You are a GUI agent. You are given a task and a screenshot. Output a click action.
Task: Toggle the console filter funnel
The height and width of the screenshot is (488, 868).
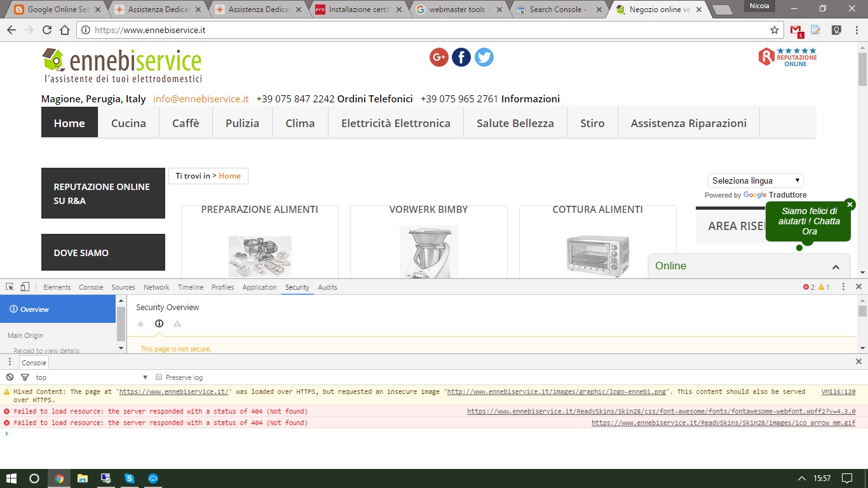25,377
